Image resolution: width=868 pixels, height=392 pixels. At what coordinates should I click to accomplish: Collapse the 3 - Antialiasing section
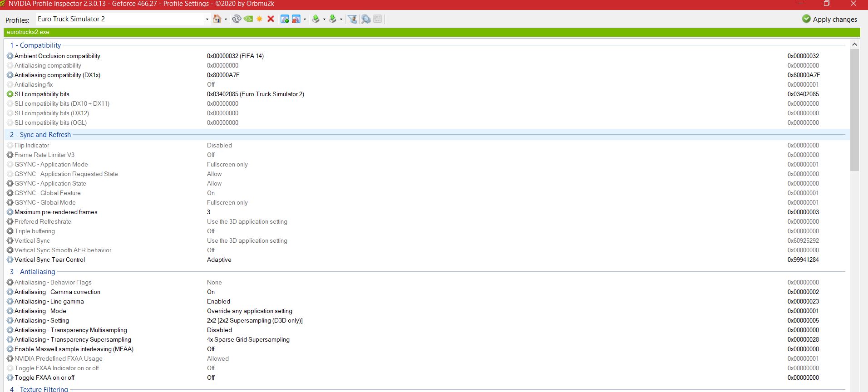33,272
